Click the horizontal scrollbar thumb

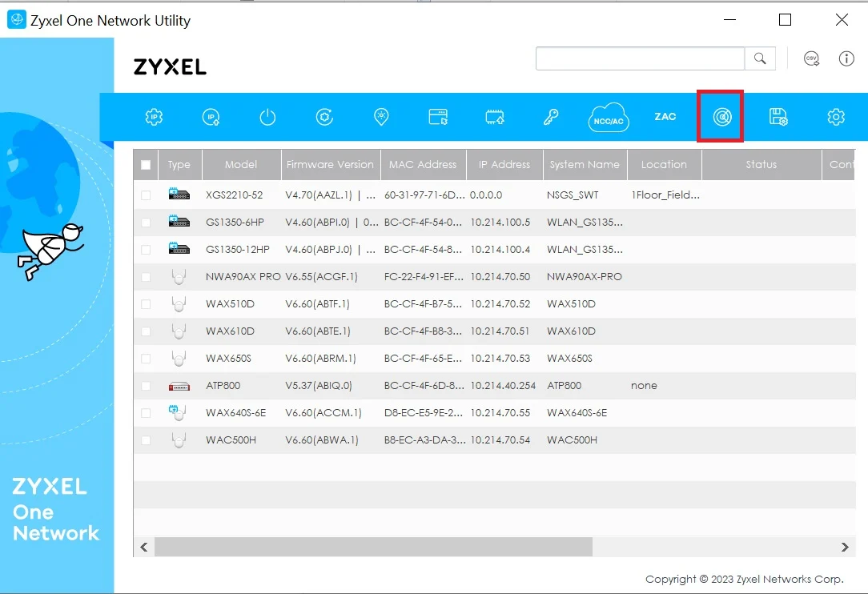tap(374, 547)
